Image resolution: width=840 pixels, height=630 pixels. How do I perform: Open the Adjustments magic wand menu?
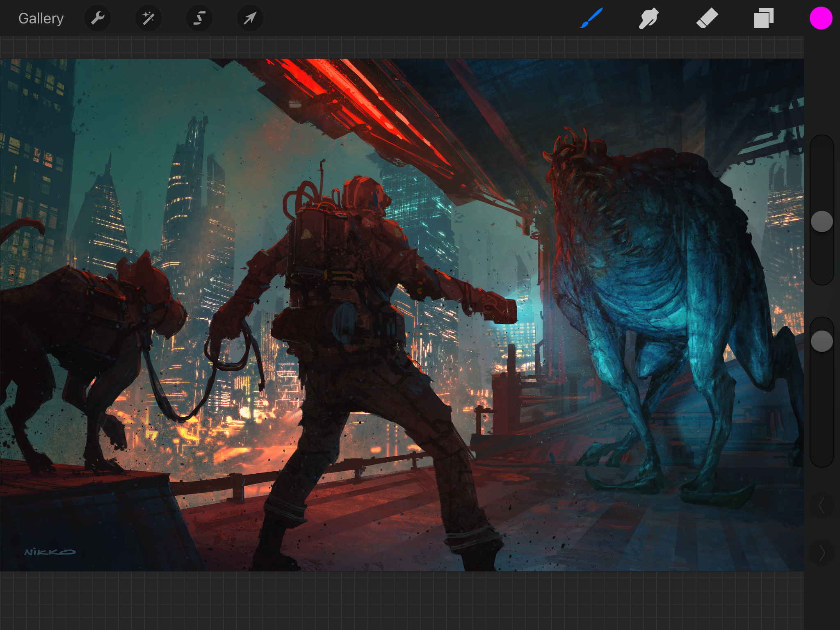click(148, 18)
